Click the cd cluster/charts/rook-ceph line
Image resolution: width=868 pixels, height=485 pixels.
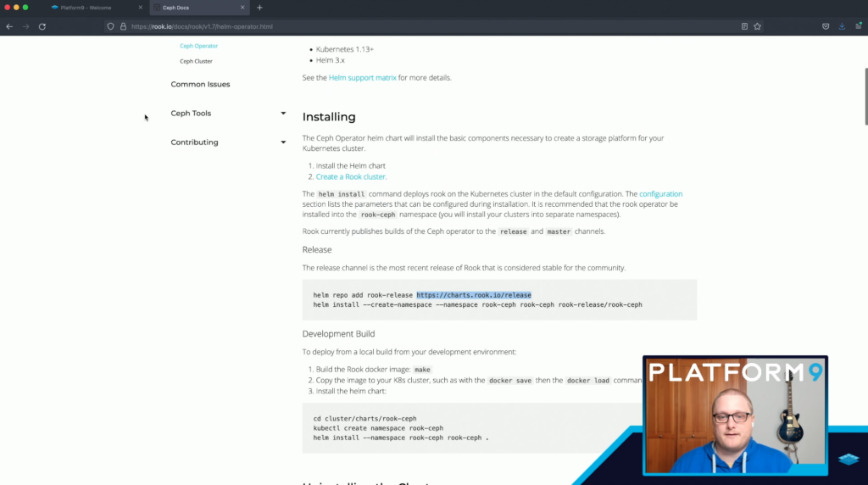(x=364, y=419)
